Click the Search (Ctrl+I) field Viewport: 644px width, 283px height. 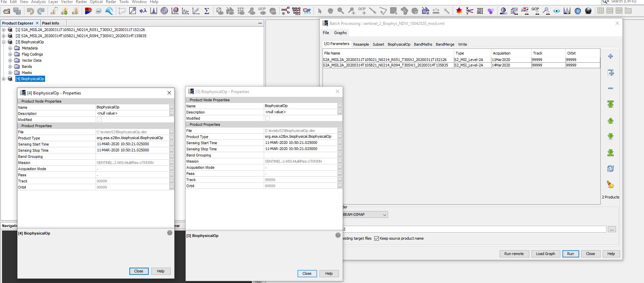tap(623, 2)
